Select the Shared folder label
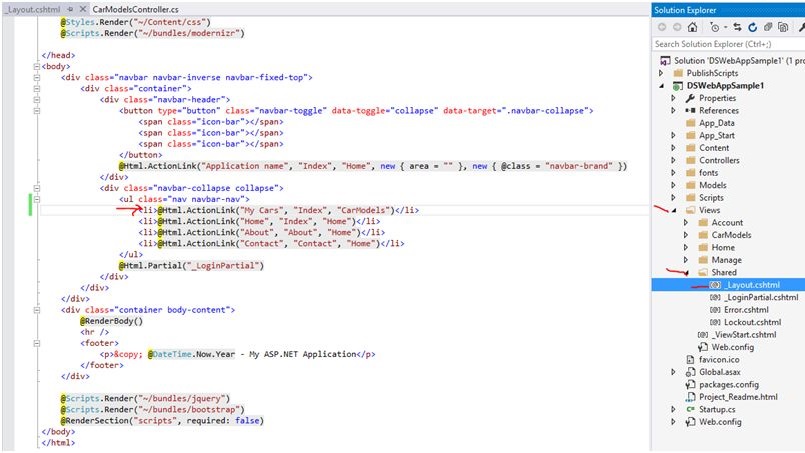The height and width of the screenshot is (453, 805). (x=724, y=273)
